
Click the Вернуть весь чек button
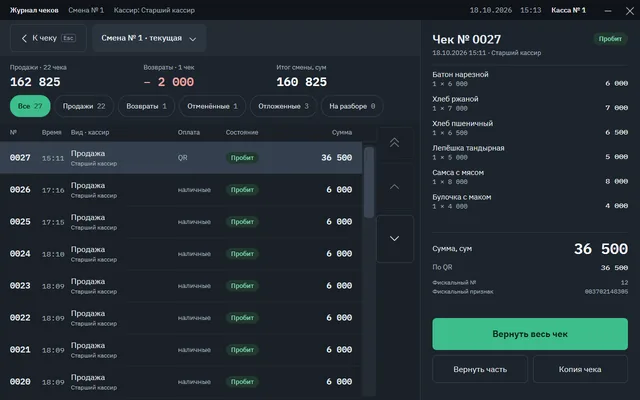(530, 334)
